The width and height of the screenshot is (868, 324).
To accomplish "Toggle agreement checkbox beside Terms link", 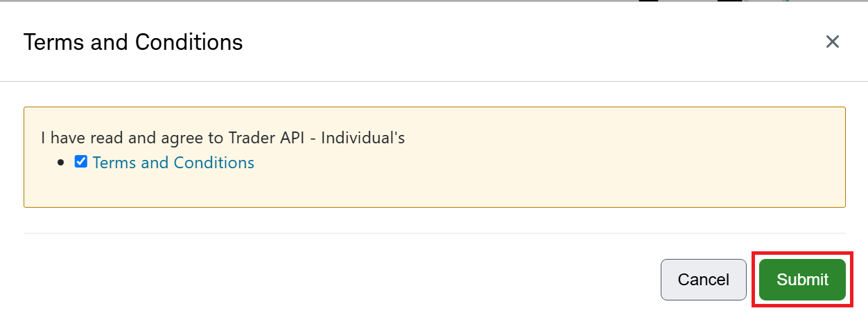I will [81, 162].
